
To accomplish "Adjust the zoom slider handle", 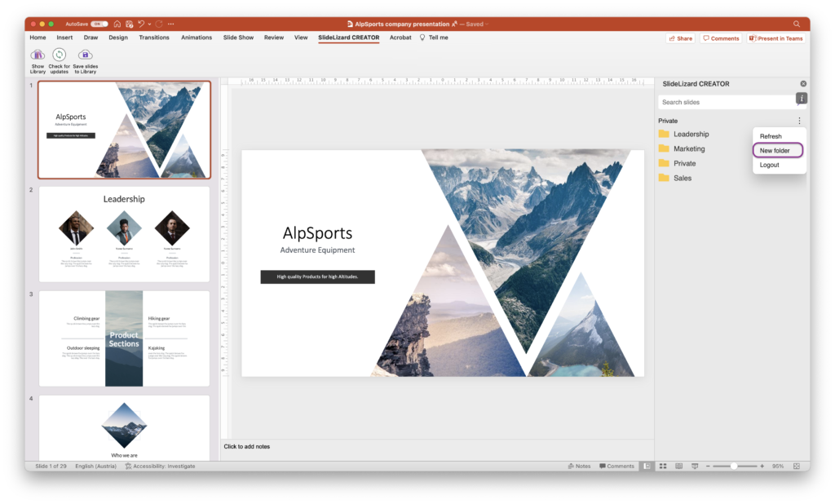I will (x=734, y=466).
